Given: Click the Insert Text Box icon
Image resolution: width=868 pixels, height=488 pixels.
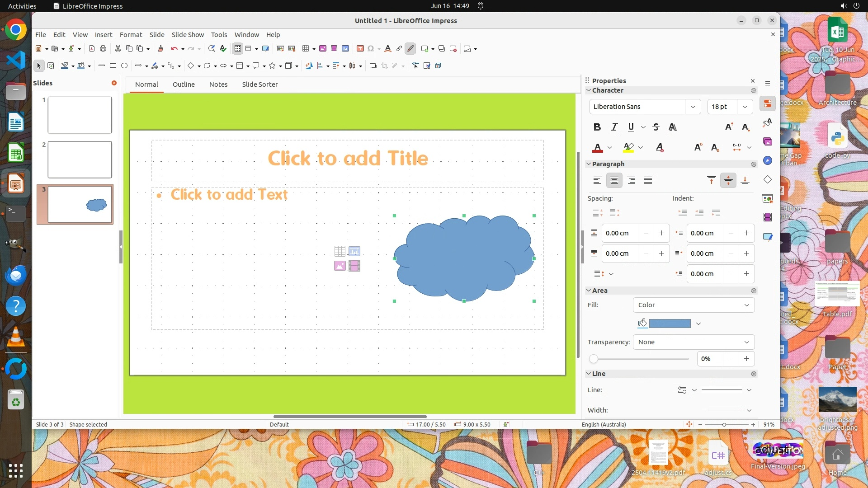Looking at the screenshot, I should tap(360, 49).
